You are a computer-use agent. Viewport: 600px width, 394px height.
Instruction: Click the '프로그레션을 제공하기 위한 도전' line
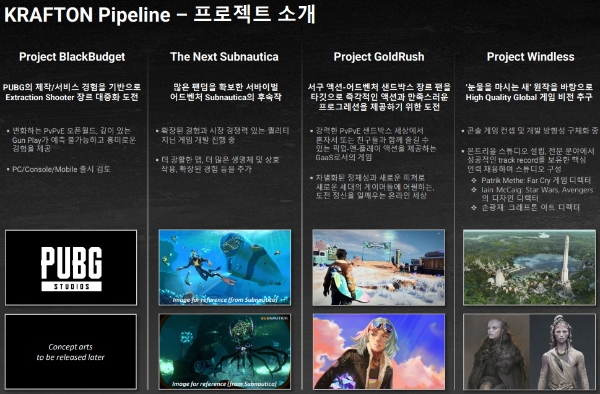(x=379, y=107)
